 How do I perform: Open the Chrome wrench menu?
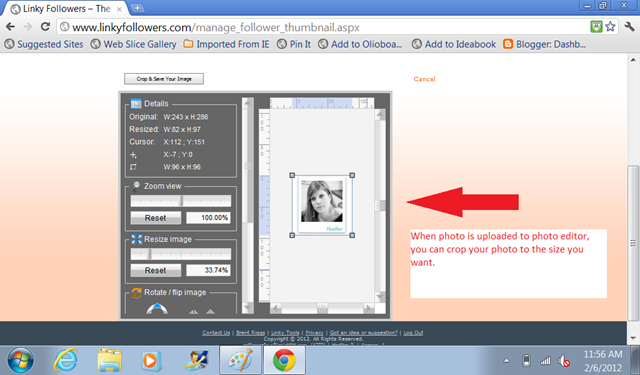(629, 27)
